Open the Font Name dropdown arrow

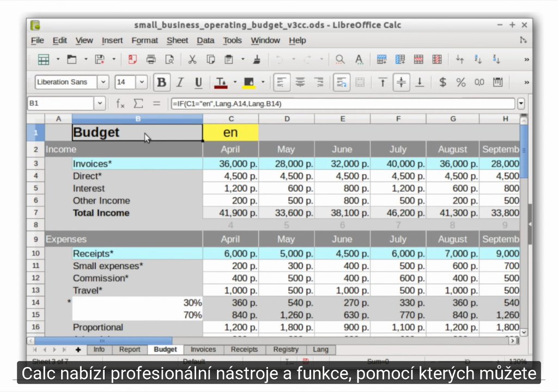tap(103, 82)
